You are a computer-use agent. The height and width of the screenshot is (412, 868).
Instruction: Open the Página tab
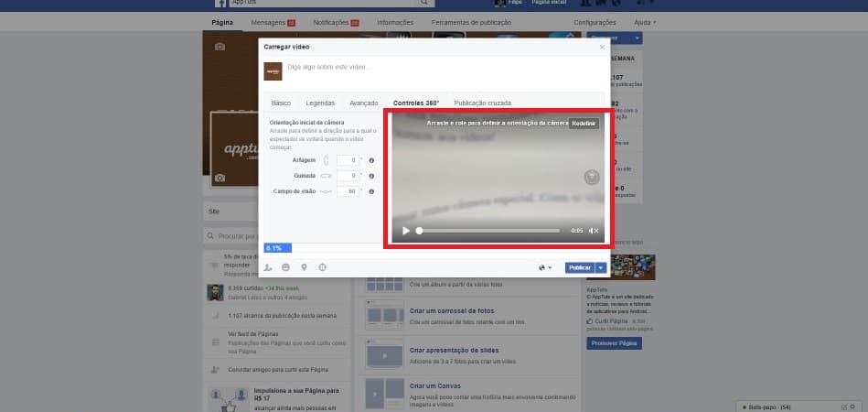[x=222, y=23]
